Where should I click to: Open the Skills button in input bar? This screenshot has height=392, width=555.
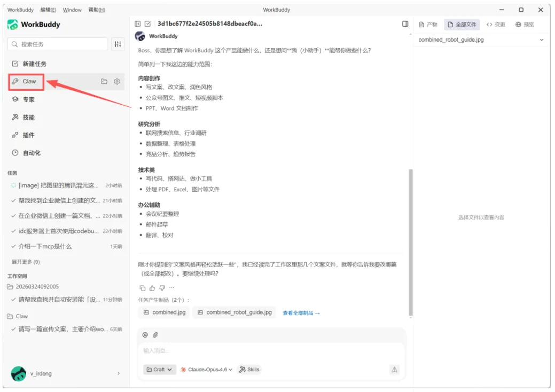pyautogui.click(x=249, y=370)
